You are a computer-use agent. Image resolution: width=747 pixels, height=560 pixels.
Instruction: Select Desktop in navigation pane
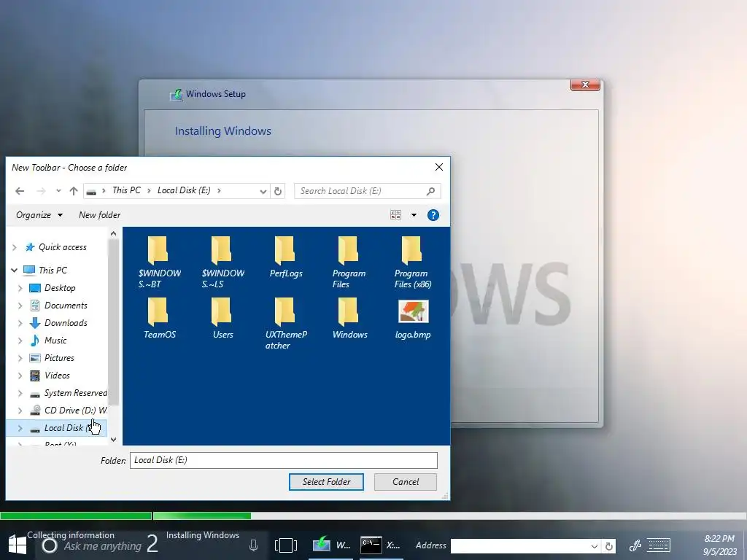60,288
